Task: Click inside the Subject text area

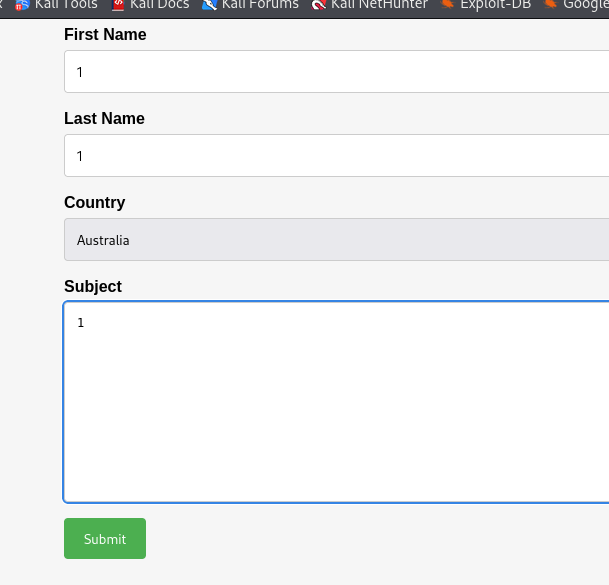Action: pyautogui.click(x=336, y=402)
